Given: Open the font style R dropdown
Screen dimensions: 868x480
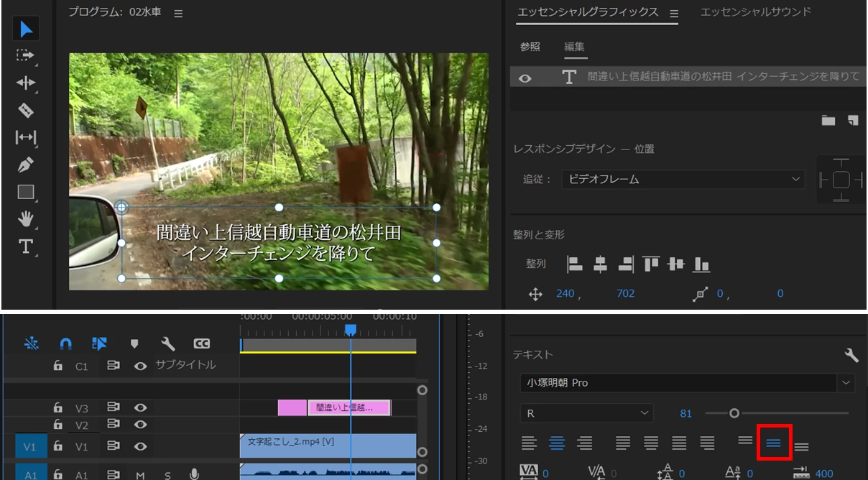Looking at the screenshot, I should (586, 413).
